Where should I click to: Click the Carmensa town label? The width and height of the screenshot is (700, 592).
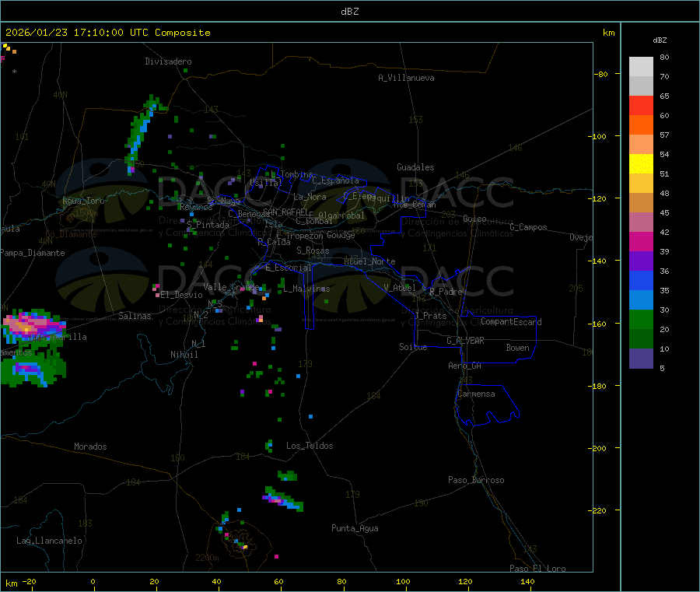476,394
